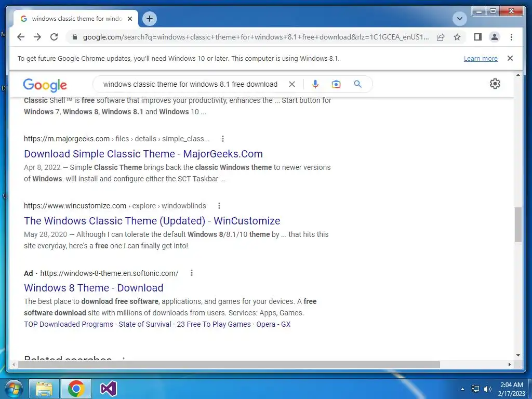Screen dimensions: 532x399
Task: Open Opera - GX sitelink
Action: click(x=273, y=324)
